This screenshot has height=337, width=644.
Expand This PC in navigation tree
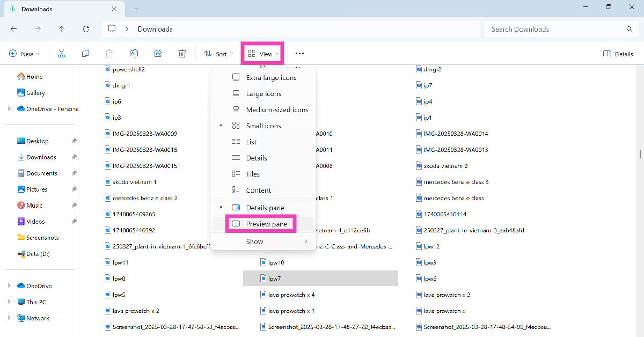pos(9,302)
